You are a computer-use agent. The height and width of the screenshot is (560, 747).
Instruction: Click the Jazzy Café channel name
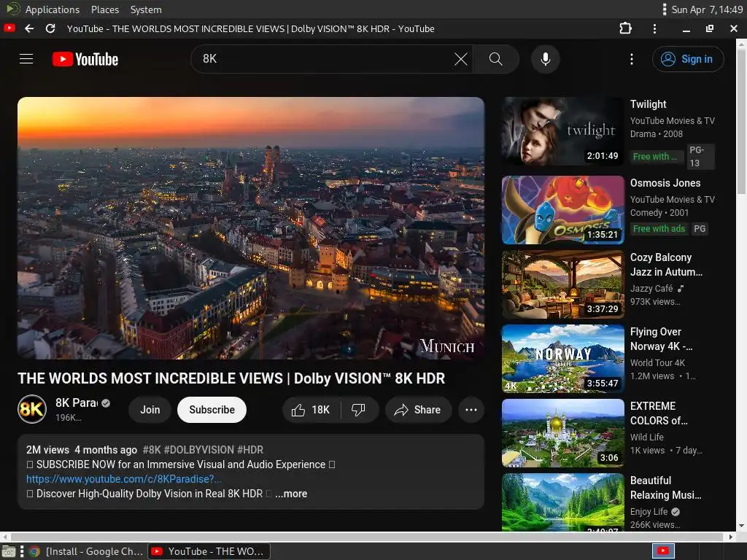click(x=651, y=289)
